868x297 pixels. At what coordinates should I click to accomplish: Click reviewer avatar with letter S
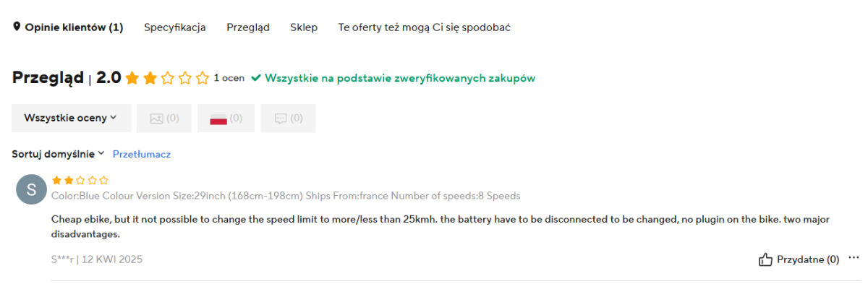(31, 189)
